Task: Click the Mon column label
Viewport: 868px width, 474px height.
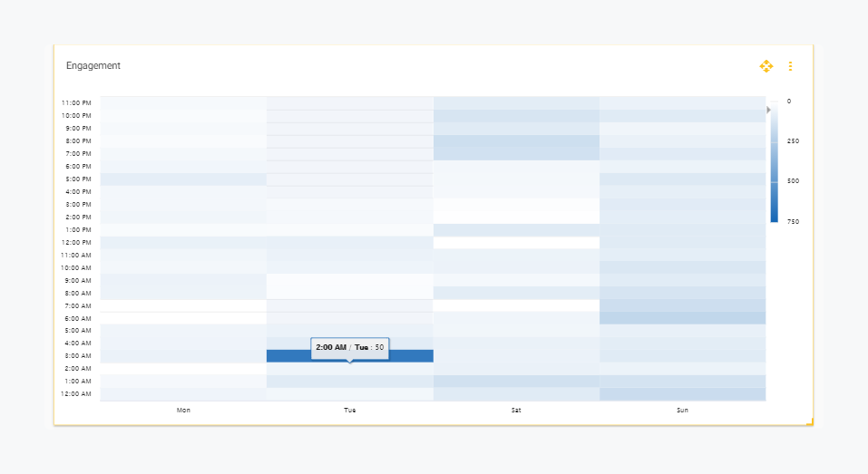Action: pyautogui.click(x=183, y=411)
